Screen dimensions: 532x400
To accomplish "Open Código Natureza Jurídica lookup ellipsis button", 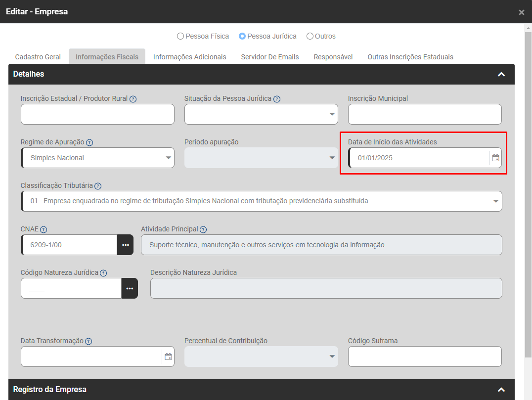I will (x=130, y=288).
